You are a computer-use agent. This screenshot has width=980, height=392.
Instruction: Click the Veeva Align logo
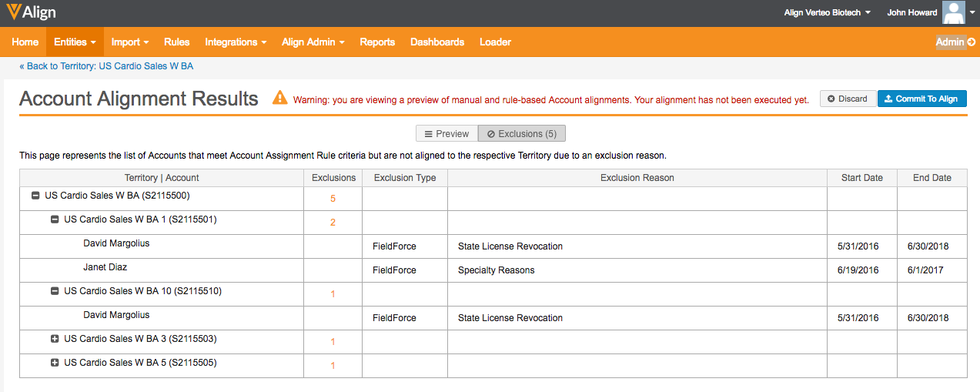pyautogui.click(x=32, y=12)
